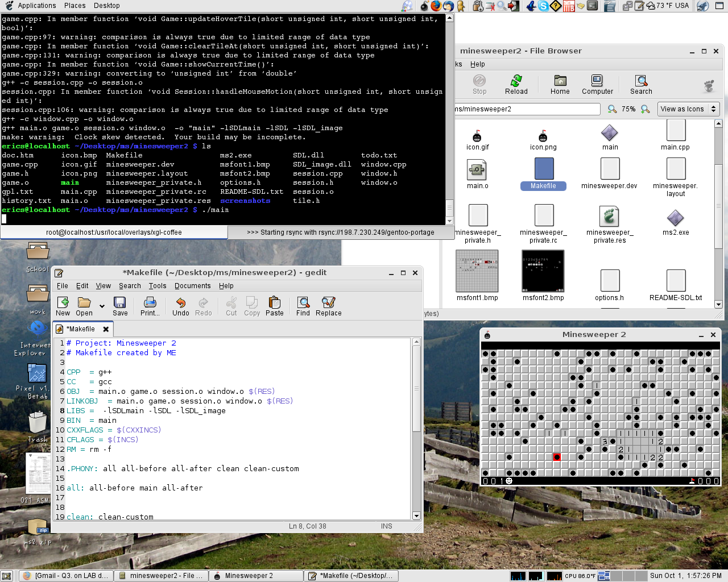This screenshot has height=582, width=728.
Task: Select the msfont2.bmp thumbnail
Action: (x=543, y=272)
